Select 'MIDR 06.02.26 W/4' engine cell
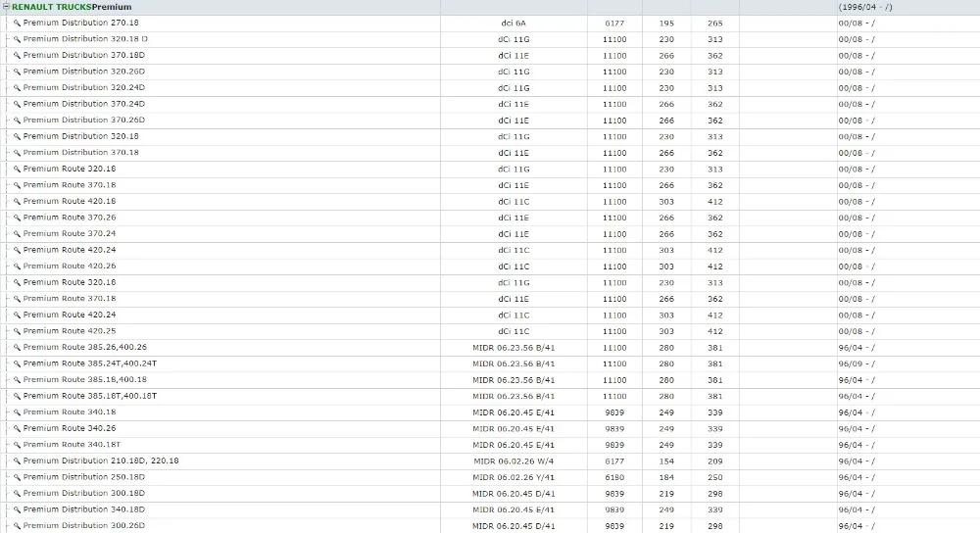 tap(514, 461)
